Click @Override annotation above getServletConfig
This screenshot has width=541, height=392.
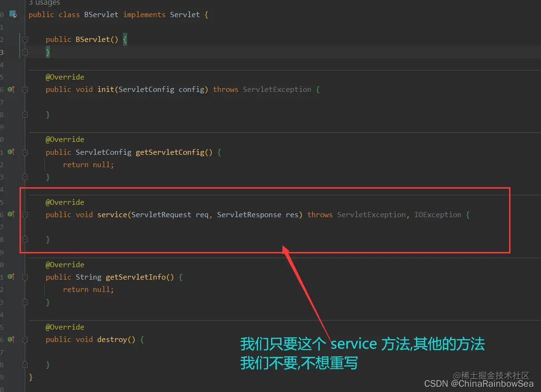coord(65,140)
